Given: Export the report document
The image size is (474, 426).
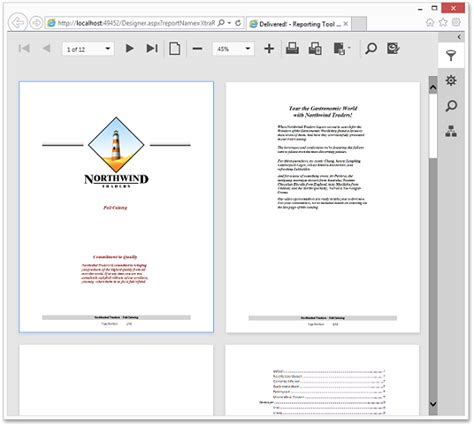Looking at the screenshot, I should (x=339, y=49).
